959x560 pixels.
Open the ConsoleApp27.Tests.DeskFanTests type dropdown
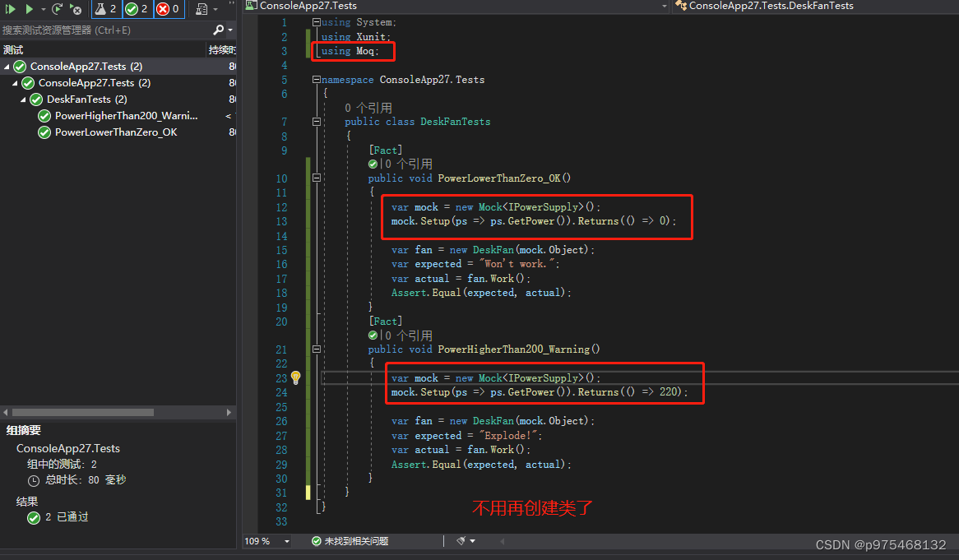(x=815, y=6)
